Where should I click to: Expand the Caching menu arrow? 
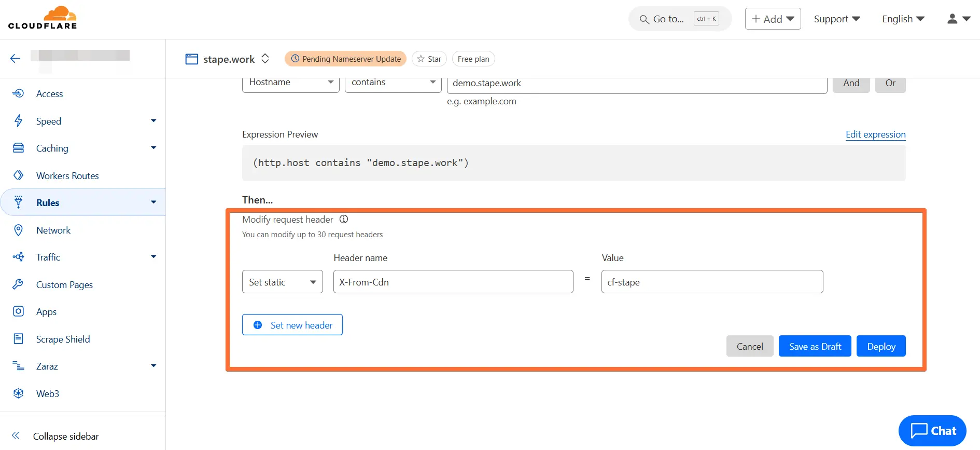pyautogui.click(x=153, y=147)
